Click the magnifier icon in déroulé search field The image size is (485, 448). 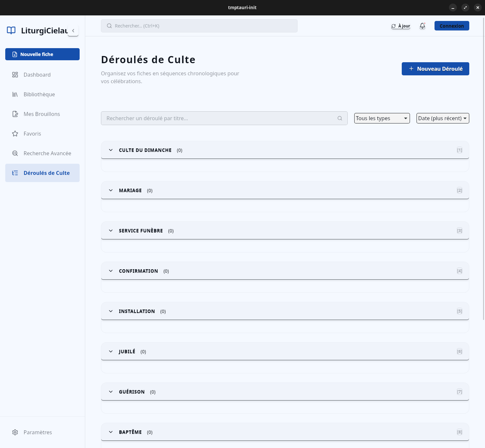340,118
